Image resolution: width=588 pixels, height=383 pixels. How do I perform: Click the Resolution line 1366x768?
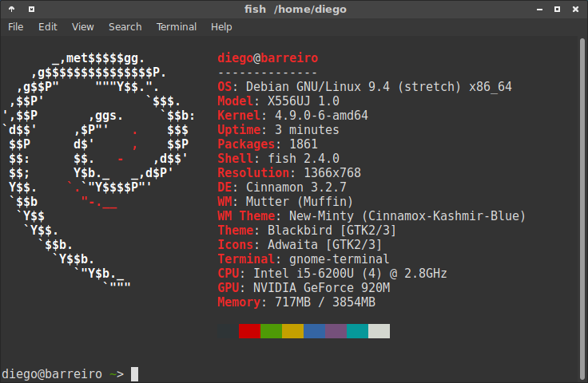tap(289, 173)
